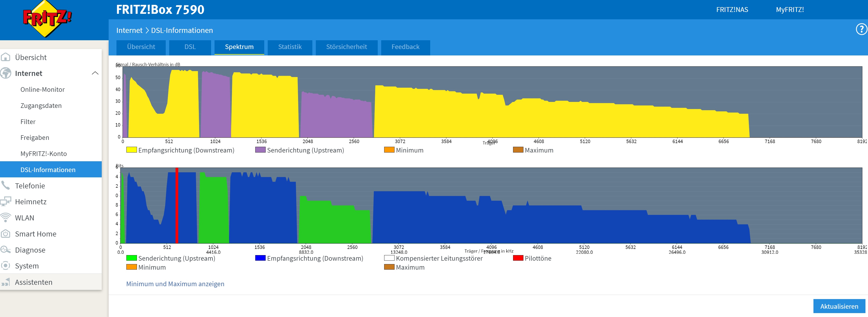The image size is (868, 317).
Task: Collapse the Internet menu chevron
Action: [95, 73]
